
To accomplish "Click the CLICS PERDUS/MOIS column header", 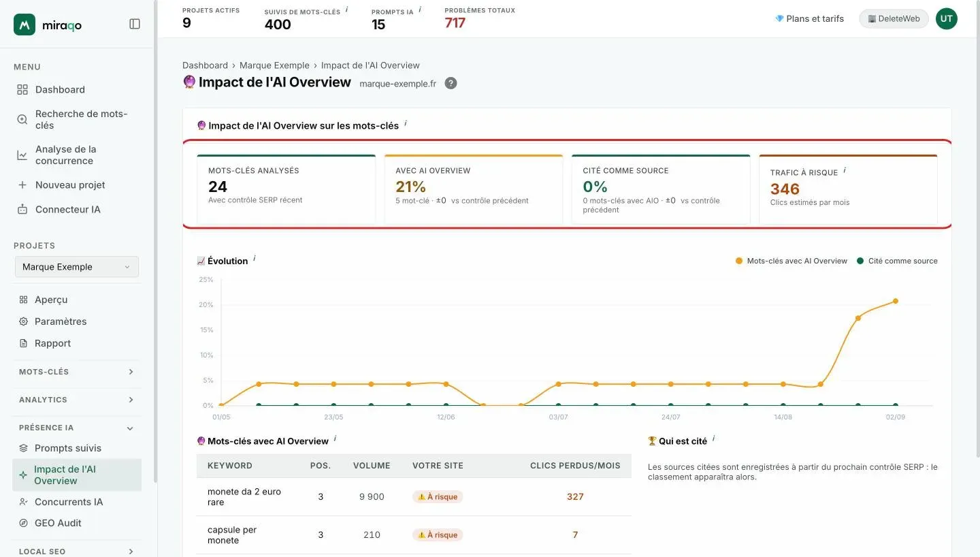I will click(x=575, y=466).
